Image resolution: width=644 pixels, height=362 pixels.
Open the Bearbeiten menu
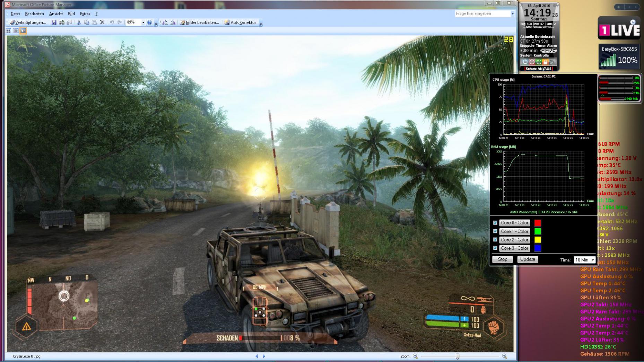tap(34, 14)
